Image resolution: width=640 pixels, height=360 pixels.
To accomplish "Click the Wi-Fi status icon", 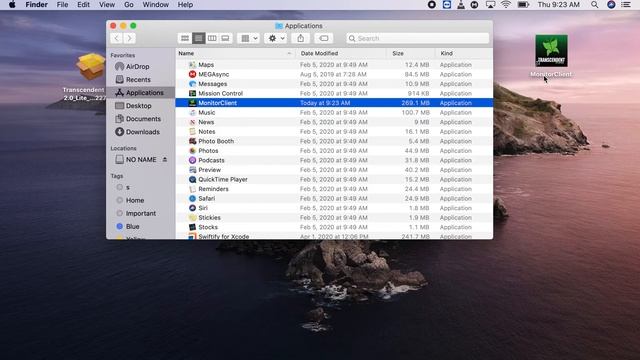I will tap(506, 5).
